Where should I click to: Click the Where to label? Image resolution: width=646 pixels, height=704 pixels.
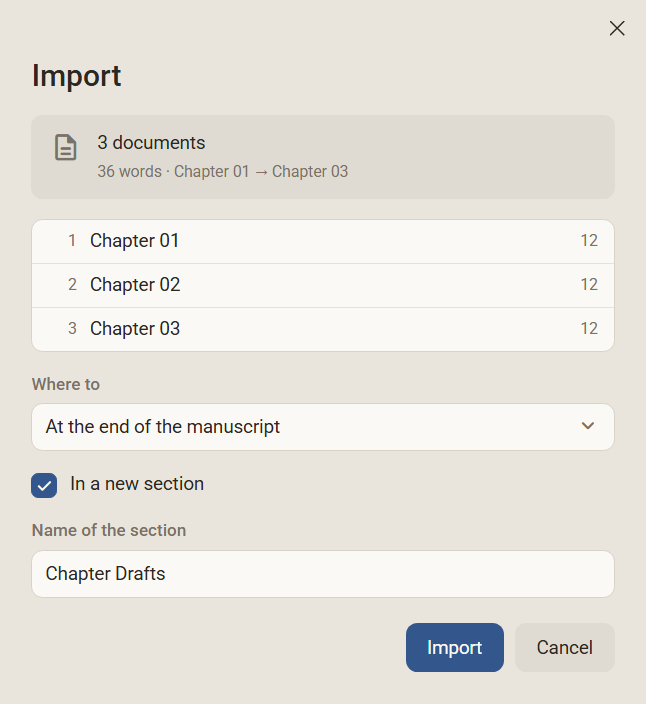point(66,385)
